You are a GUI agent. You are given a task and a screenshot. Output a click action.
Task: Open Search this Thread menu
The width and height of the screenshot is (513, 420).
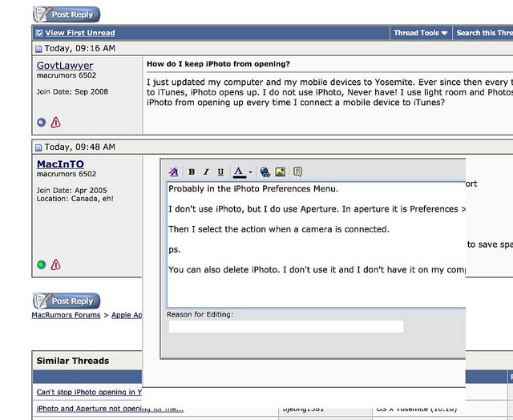tap(484, 33)
